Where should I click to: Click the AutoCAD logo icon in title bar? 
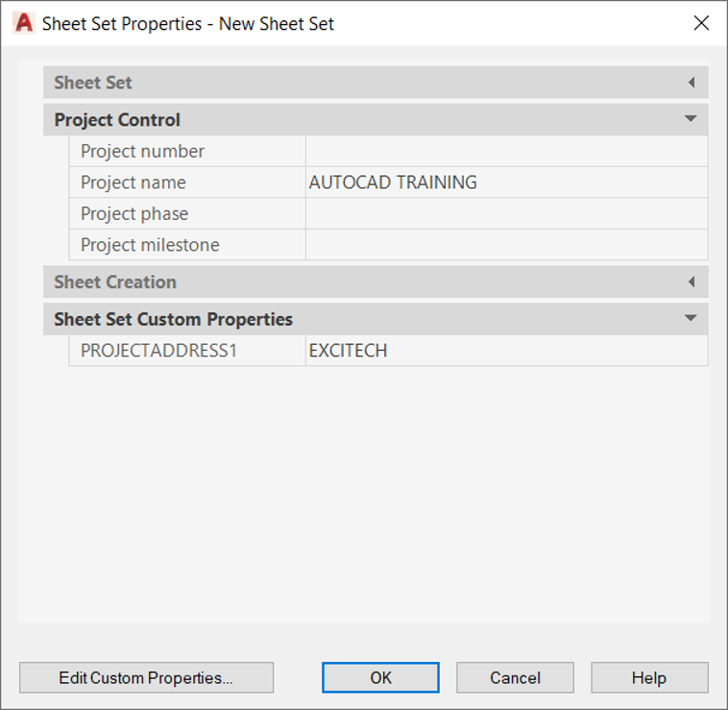(x=24, y=23)
